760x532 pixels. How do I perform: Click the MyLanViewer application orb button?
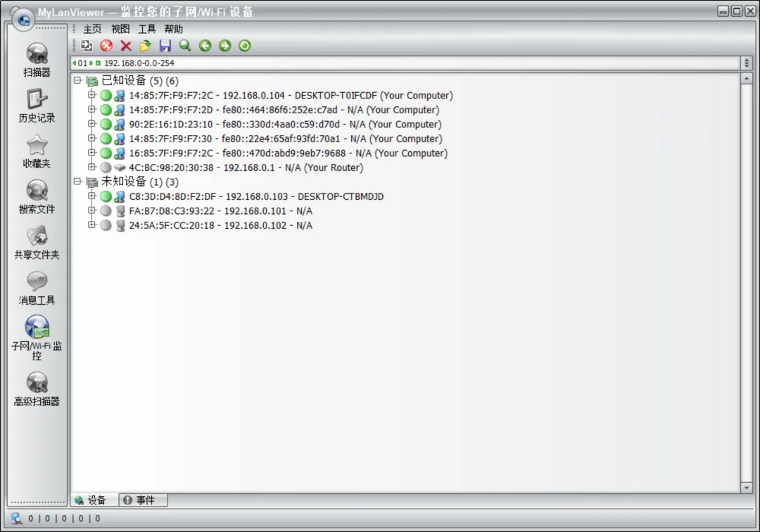tap(23, 20)
